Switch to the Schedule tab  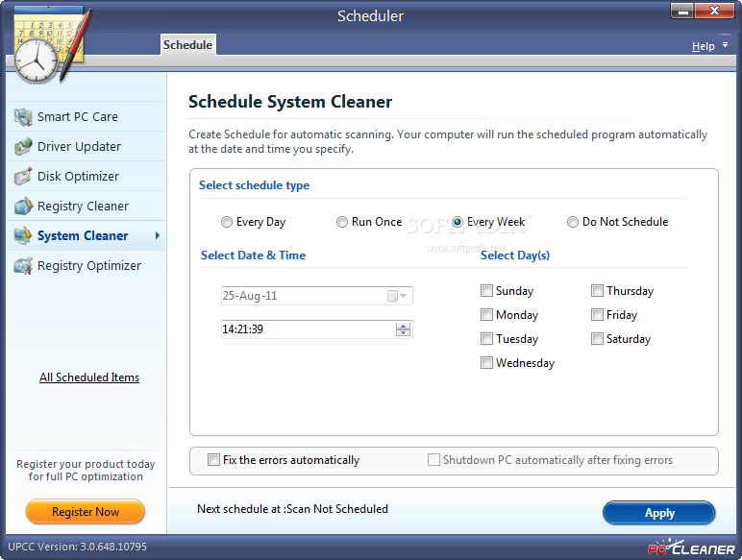187,45
